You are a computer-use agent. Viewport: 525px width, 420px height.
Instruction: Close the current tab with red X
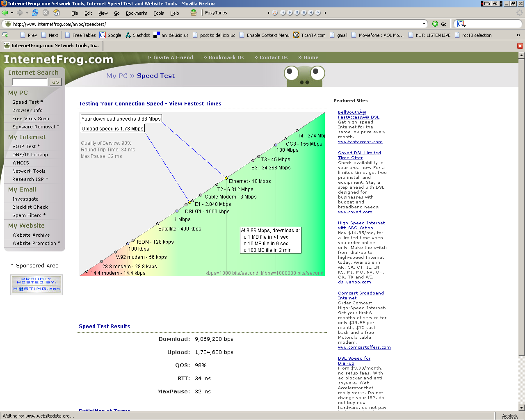click(x=520, y=46)
